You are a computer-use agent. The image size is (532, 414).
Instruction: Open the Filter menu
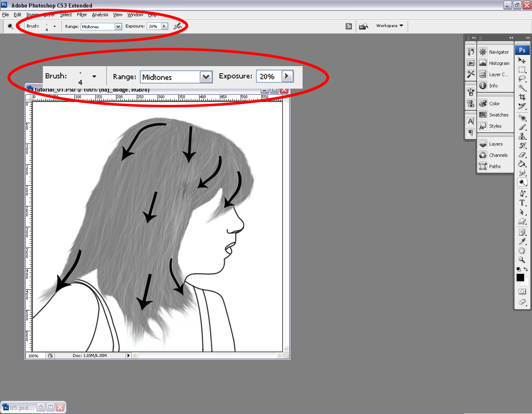[x=82, y=15]
